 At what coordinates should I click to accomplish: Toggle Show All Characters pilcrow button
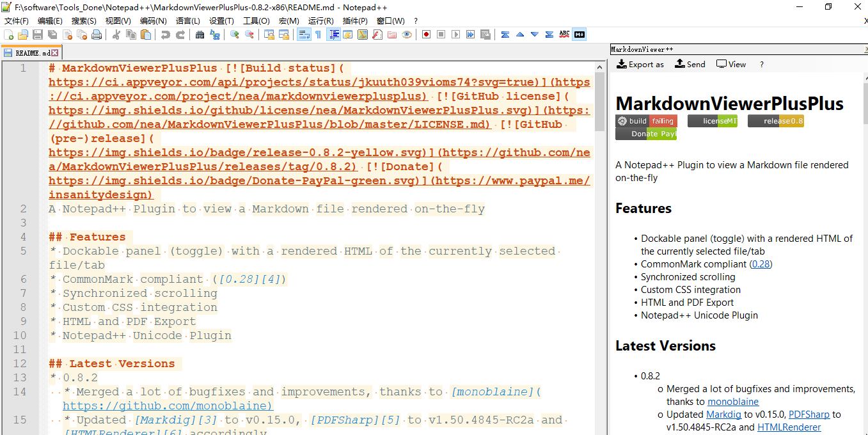point(318,35)
